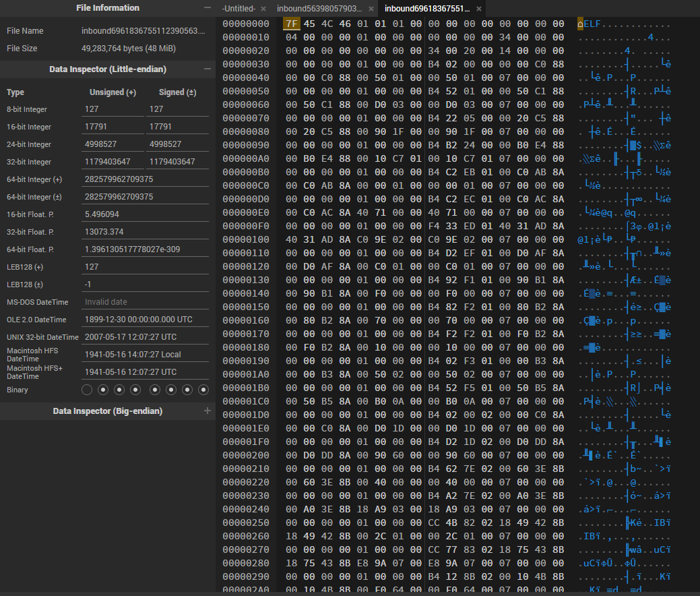
Task: Toggle the rightmost Binary bit
Action: tap(203, 390)
